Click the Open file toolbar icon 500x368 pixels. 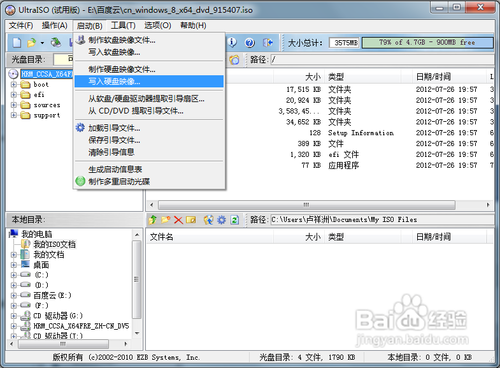pyautogui.click(x=32, y=42)
